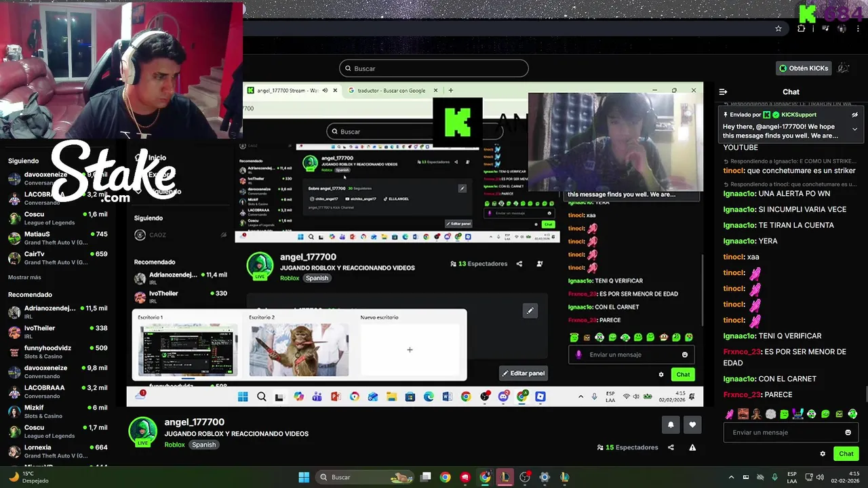Open weather widget showing Despejado

(x=30, y=477)
